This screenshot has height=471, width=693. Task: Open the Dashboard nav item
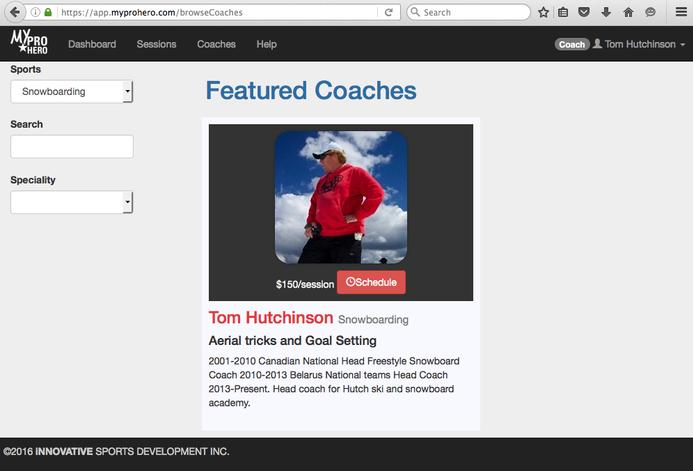point(92,44)
